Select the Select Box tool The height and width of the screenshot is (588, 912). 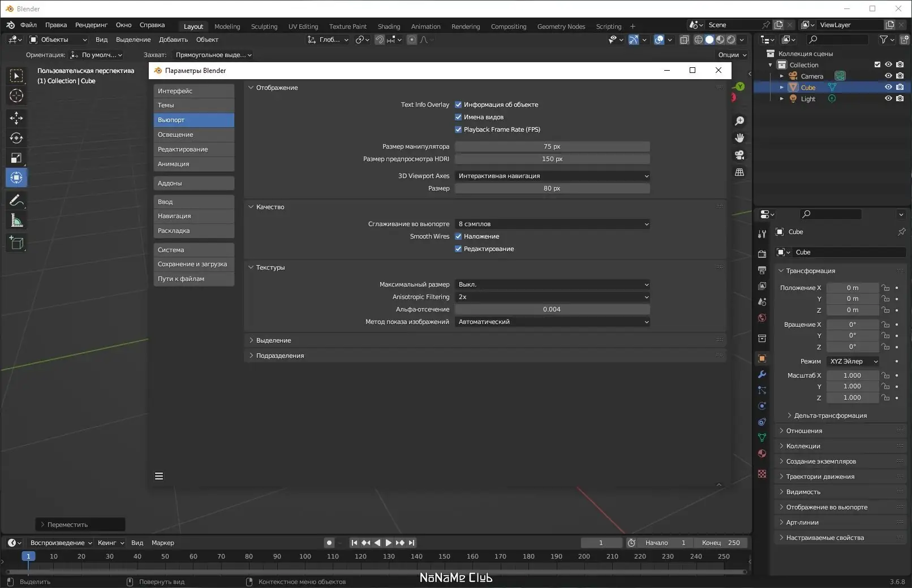coord(16,76)
